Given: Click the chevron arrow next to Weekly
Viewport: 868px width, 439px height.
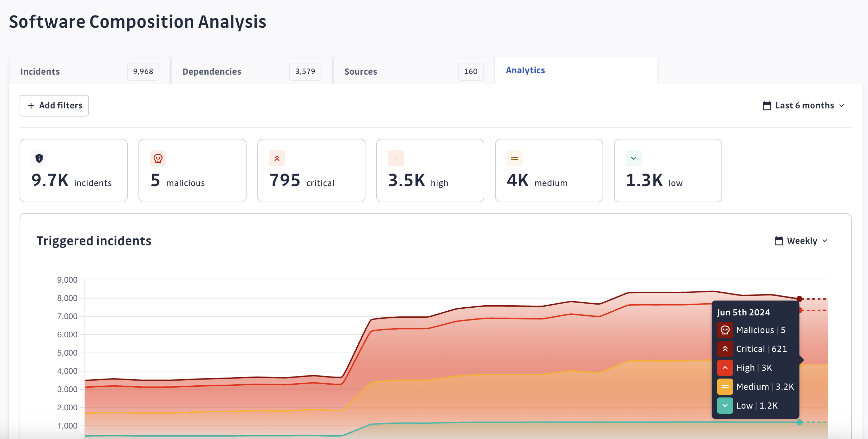Looking at the screenshot, I should click(x=825, y=241).
